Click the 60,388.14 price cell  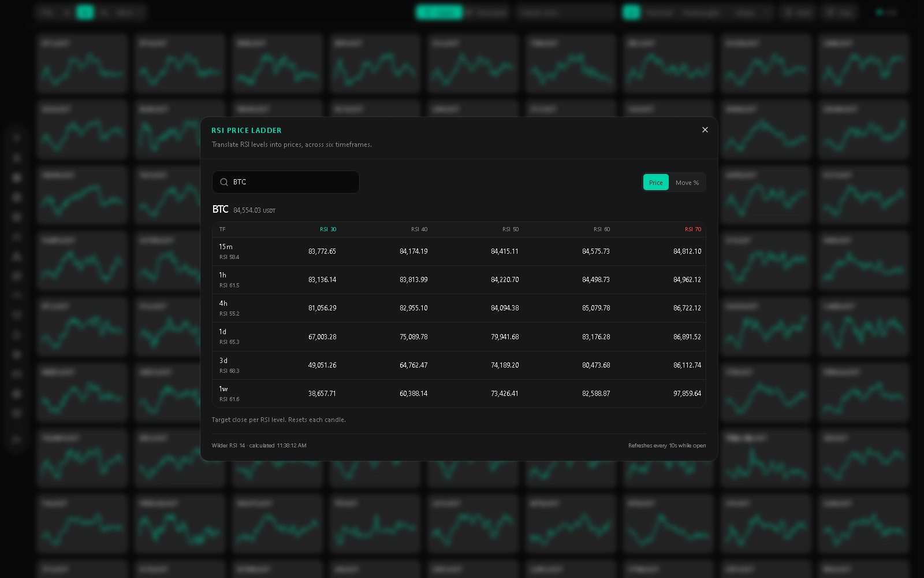coord(413,394)
